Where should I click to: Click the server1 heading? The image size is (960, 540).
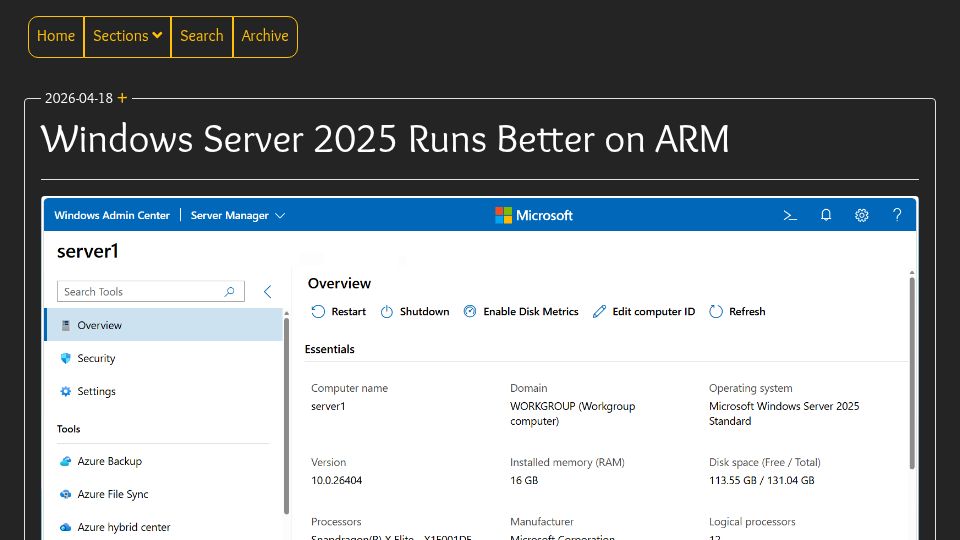88,252
